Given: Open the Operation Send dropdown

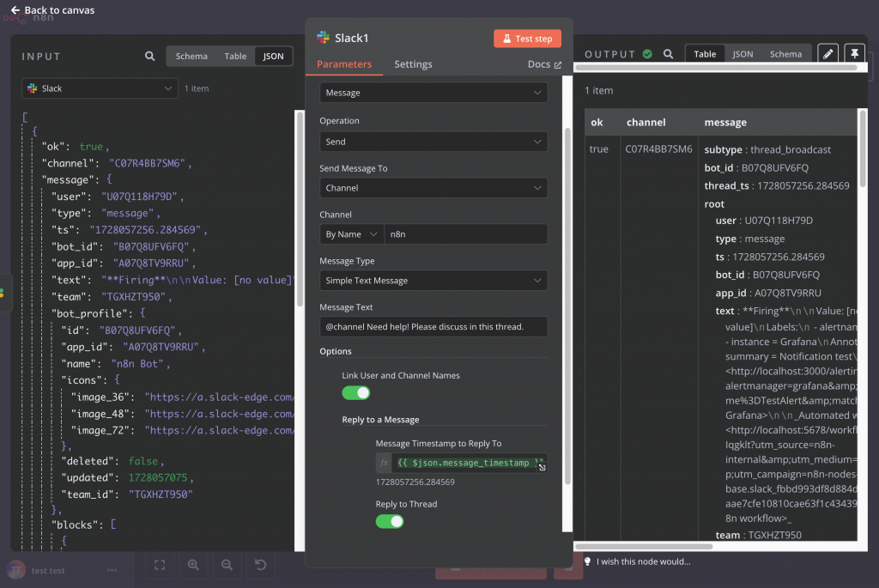Looking at the screenshot, I should [433, 142].
